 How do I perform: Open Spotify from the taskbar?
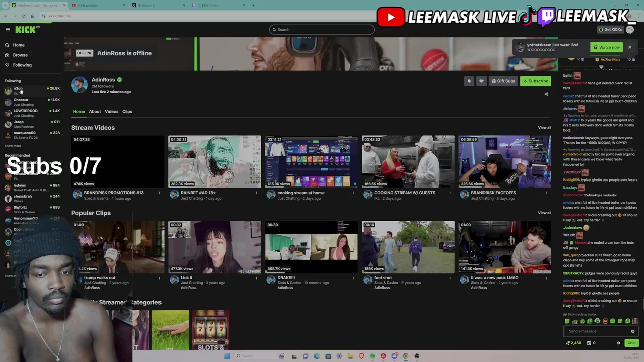pos(372,356)
